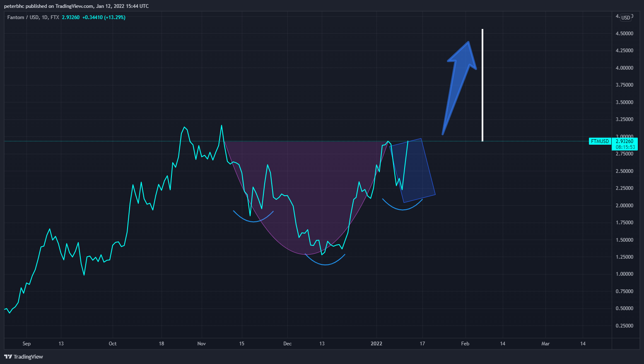Viewport: 644px width, 364px height.
Task: Click the FTMUSD price label tag
Action: coord(600,141)
